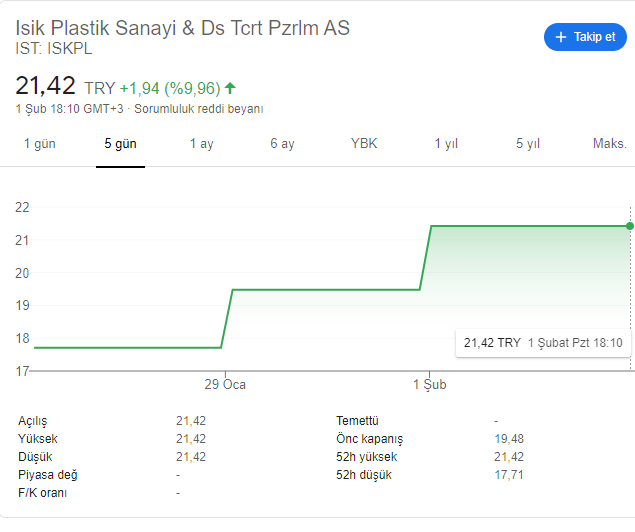Select the YBK tab
The image size is (635, 532).
click(x=364, y=144)
